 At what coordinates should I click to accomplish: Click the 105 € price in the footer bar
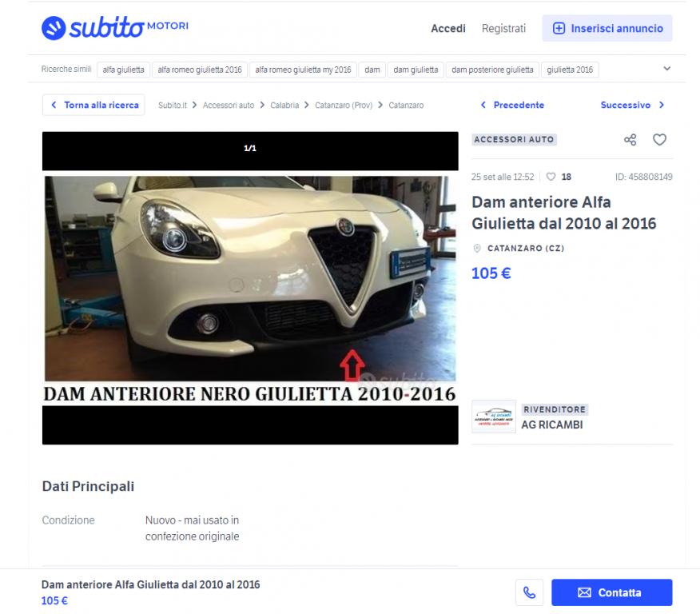[54, 600]
